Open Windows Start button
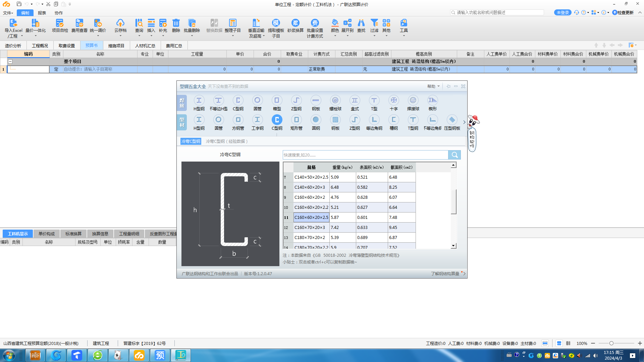This screenshot has width=644, height=362. pos(9,355)
